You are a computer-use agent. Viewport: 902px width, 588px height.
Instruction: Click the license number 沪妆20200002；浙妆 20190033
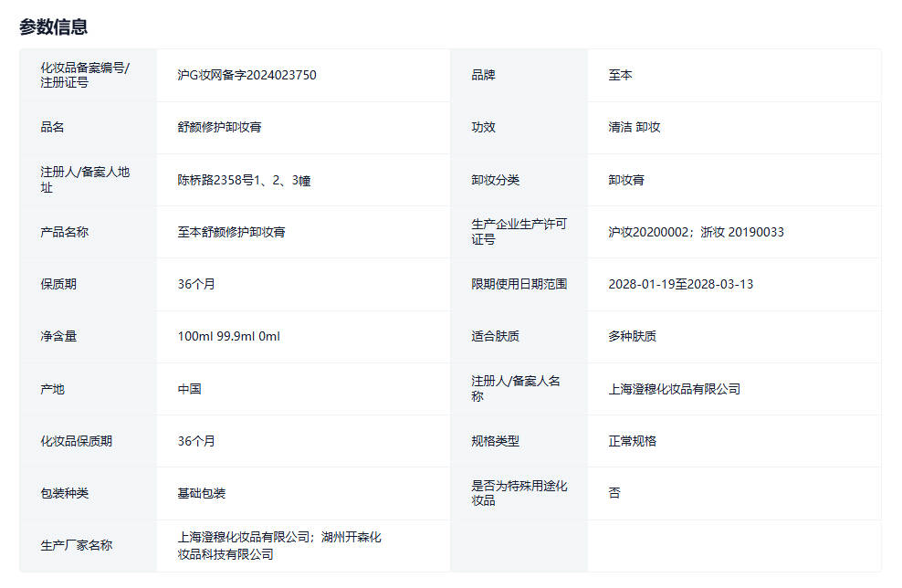[696, 232]
